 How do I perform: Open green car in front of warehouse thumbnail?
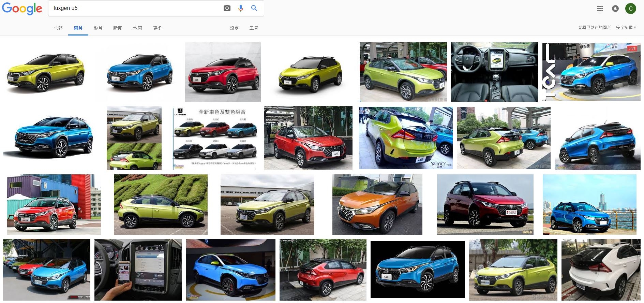tap(267, 204)
